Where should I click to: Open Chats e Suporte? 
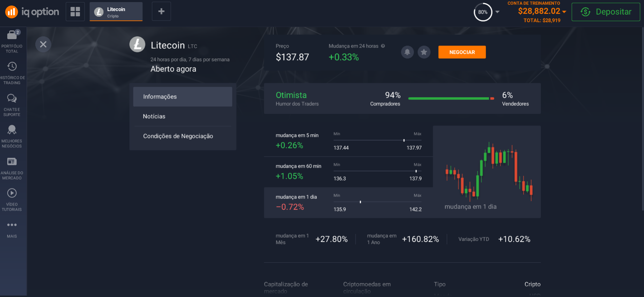pyautogui.click(x=12, y=105)
